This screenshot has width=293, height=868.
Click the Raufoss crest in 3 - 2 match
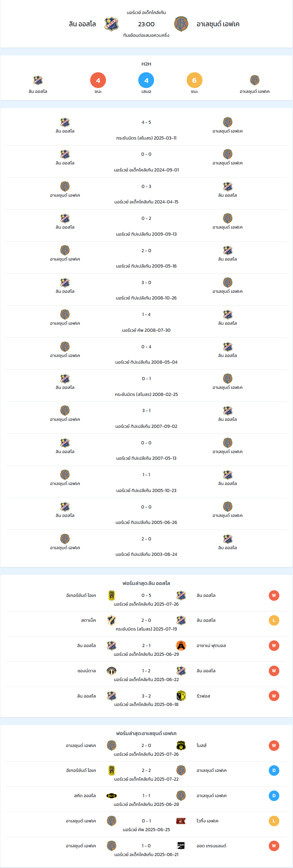[181, 696]
